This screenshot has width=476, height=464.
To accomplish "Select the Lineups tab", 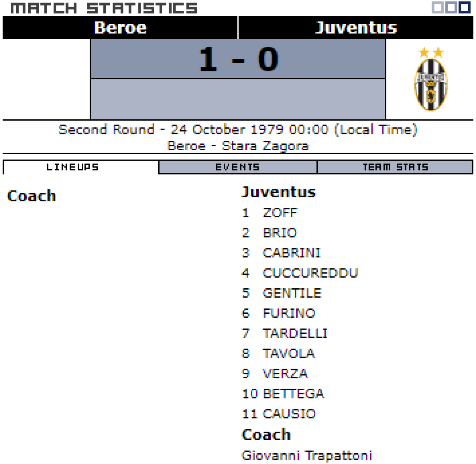I will pyautogui.click(x=73, y=167).
